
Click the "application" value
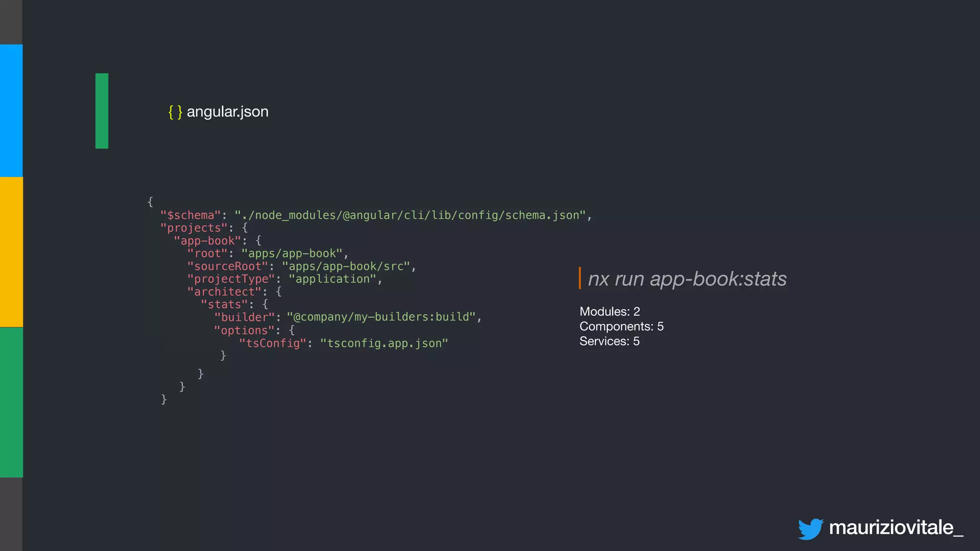pyautogui.click(x=333, y=279)
